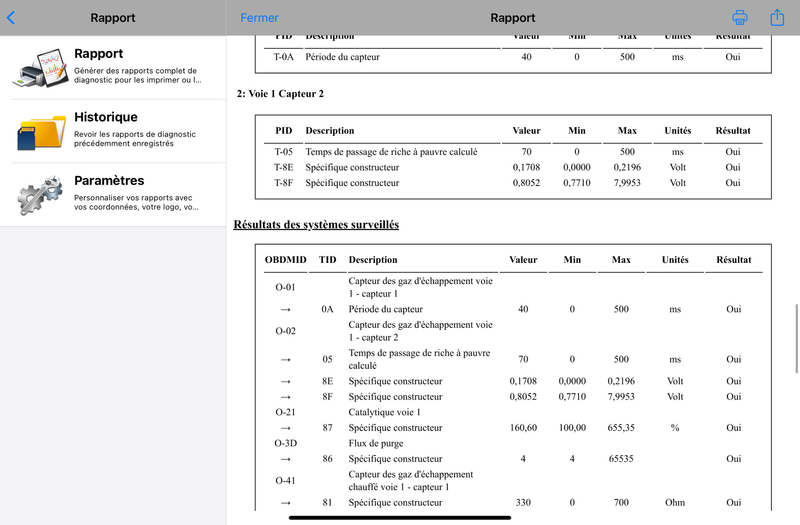
Task: Open the Historique menu entry title
Action: point(106,117)
